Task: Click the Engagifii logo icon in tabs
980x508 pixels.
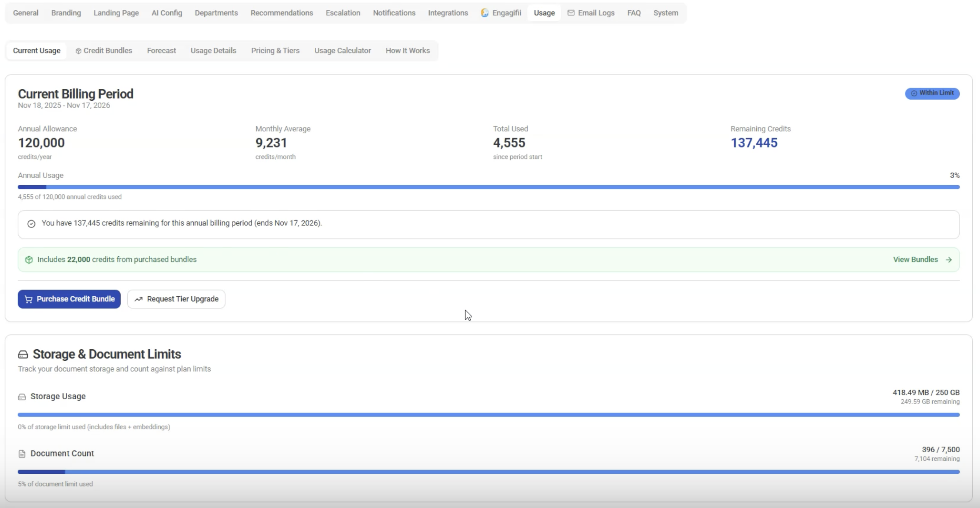Action: coord(485,13)
